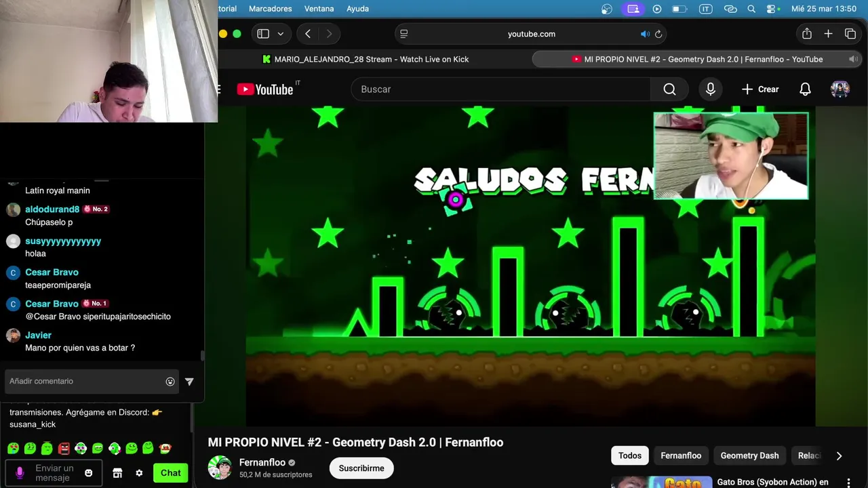This screenshot has width=868, height=488.
Task: Go back with the Safari back arrow
Action: tap(308, 34)
